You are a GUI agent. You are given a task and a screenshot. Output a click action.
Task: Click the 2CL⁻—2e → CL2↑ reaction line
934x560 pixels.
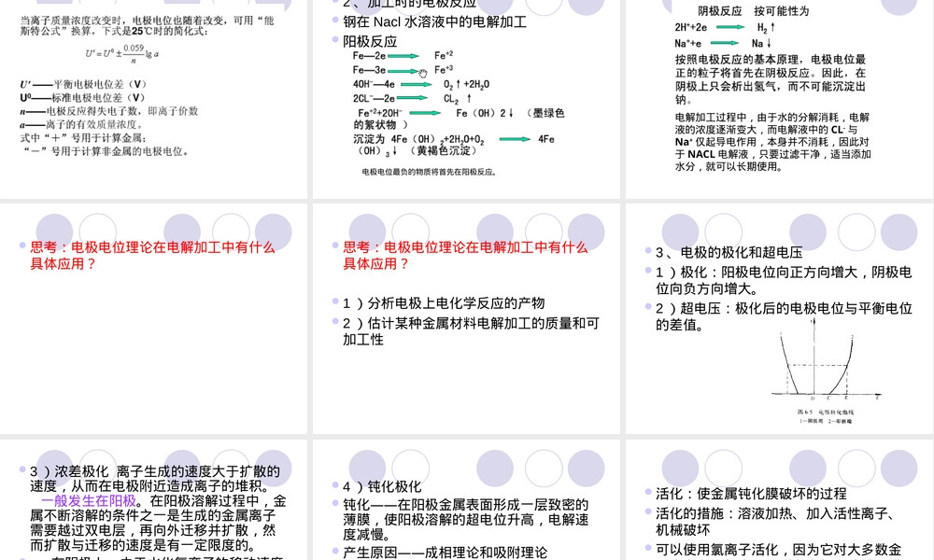pyautogui.click(x=412, y=98)
